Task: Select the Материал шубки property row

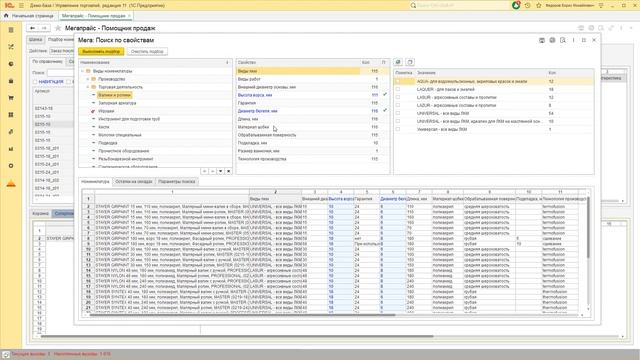Action: point(312,127)
